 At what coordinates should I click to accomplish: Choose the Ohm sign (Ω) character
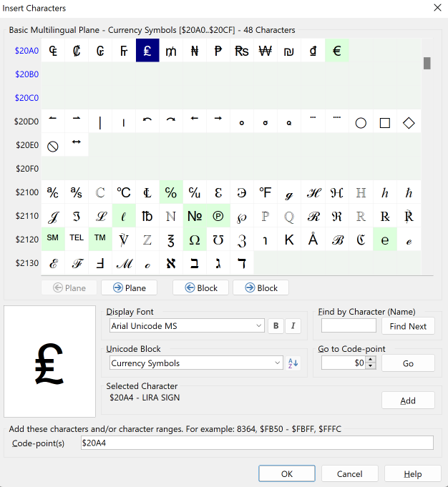195,240
